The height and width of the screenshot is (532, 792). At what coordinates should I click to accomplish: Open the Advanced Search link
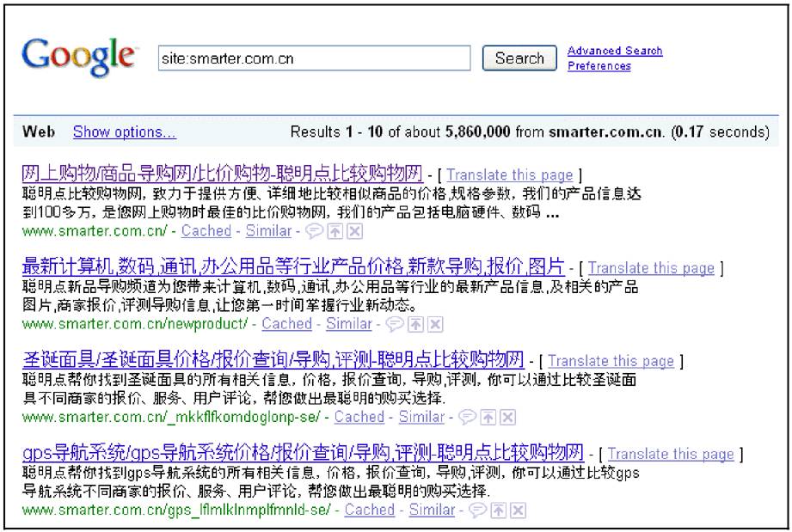point(615,51)
